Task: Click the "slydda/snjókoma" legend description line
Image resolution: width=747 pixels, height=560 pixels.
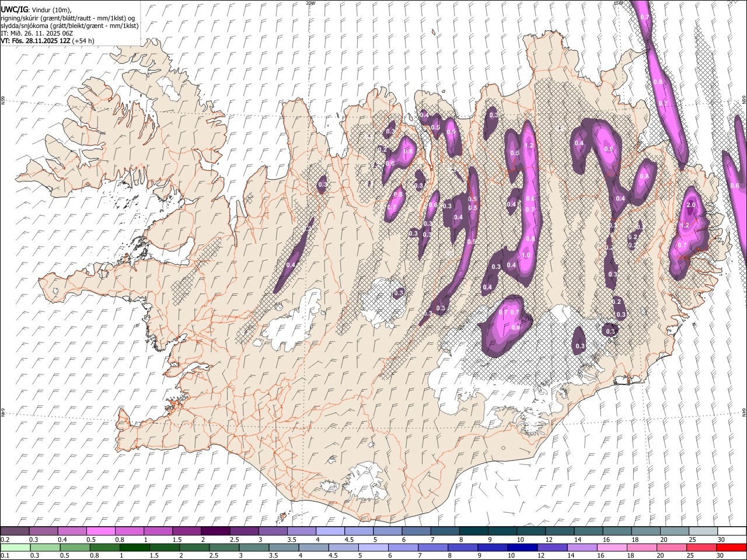Action: 69,26
